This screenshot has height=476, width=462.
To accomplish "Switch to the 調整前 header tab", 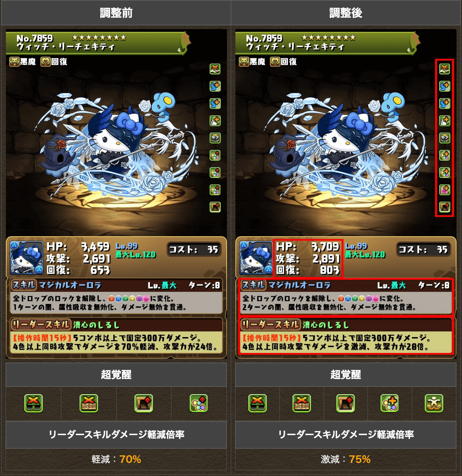I will [116, 13].
